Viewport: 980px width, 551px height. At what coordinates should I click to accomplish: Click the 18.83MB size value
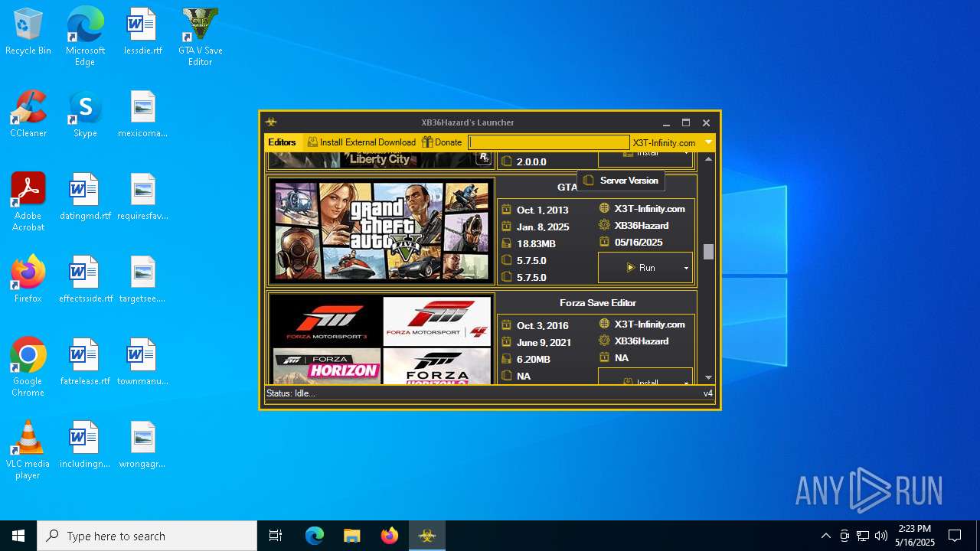click(536, 243)
